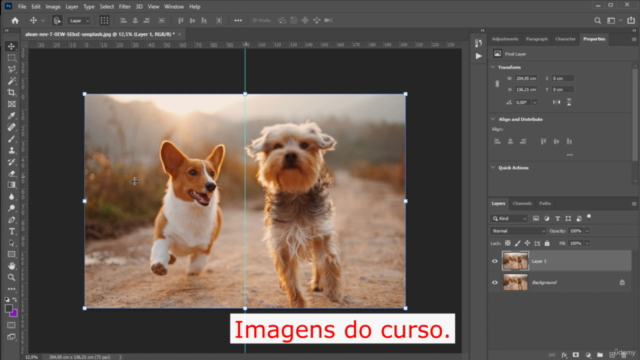Select the Healing Brush tool
This screenshot has height=360, width=640.
point(11,127)
